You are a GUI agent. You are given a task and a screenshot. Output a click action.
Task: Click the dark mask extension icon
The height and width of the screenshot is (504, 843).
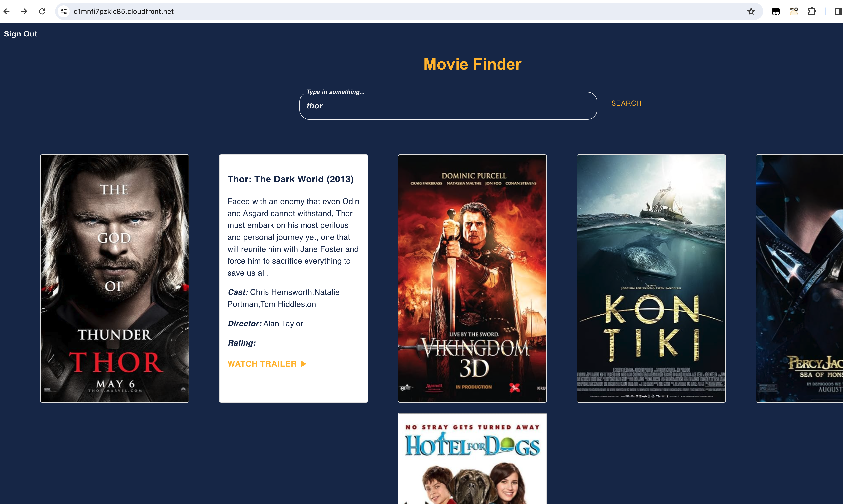776,12
